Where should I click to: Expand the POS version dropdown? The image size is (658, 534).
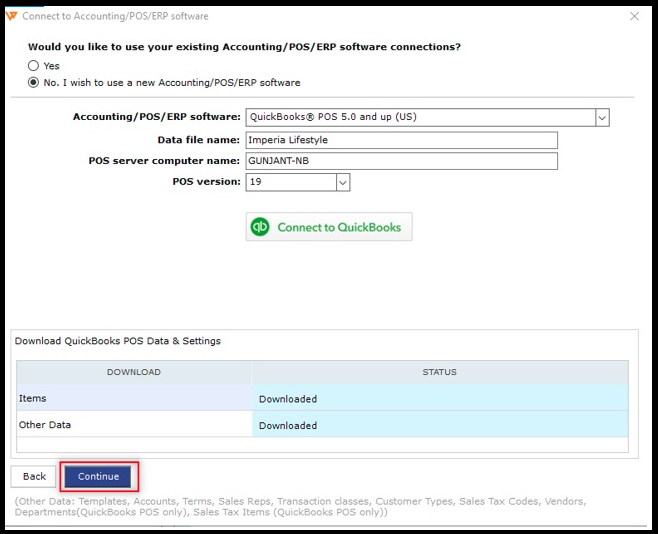(x=343, y=182)
